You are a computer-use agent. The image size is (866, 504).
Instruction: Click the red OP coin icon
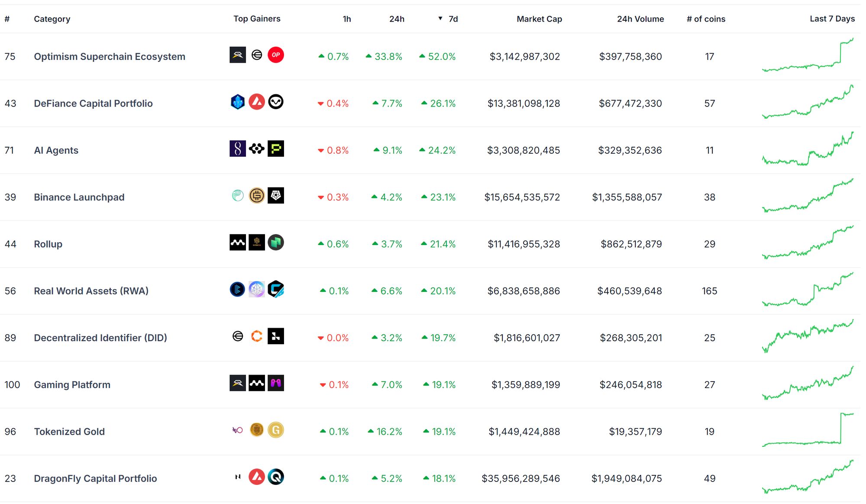[x=275, y=55]
